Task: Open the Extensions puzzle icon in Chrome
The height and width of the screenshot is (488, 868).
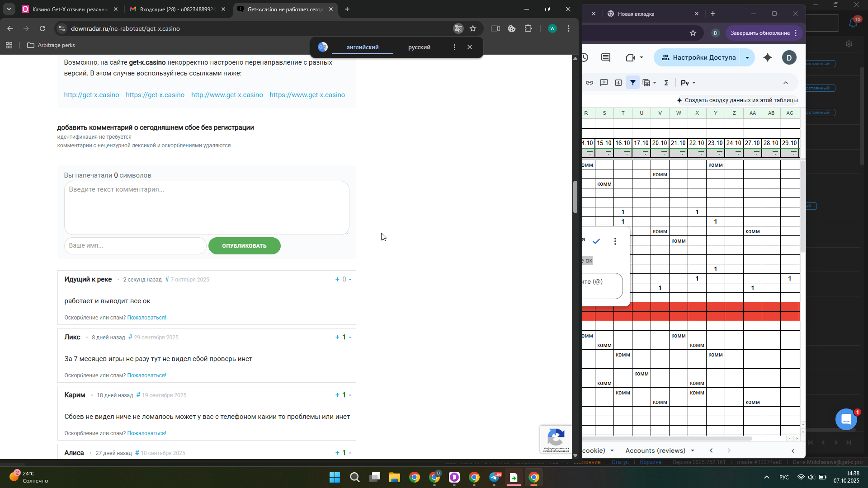Action: pos(528,28)
